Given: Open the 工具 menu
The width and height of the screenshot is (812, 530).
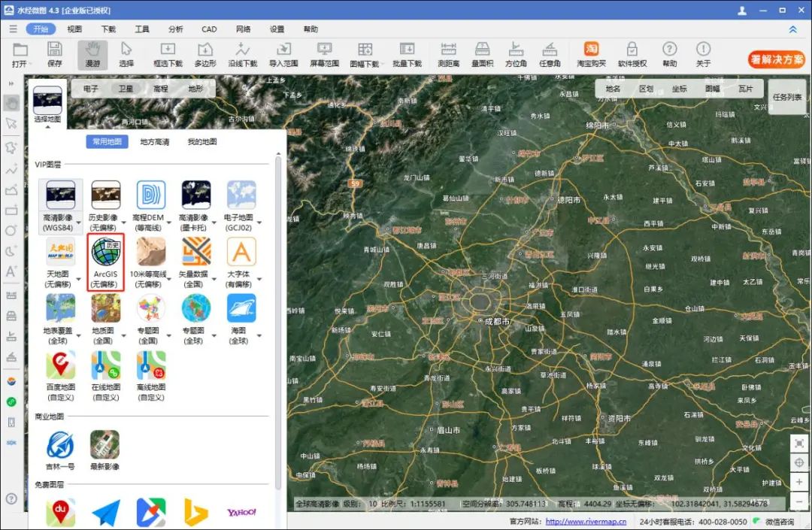Looking at the screenshot, I should click(142, 29).
